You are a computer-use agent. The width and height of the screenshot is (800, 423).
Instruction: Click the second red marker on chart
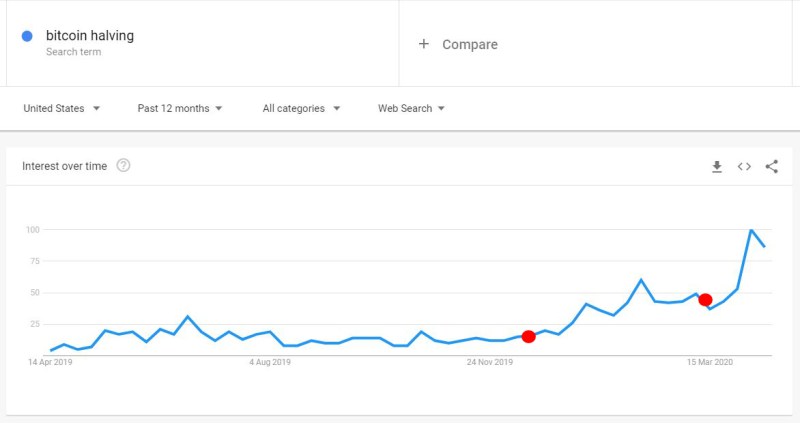705,300
